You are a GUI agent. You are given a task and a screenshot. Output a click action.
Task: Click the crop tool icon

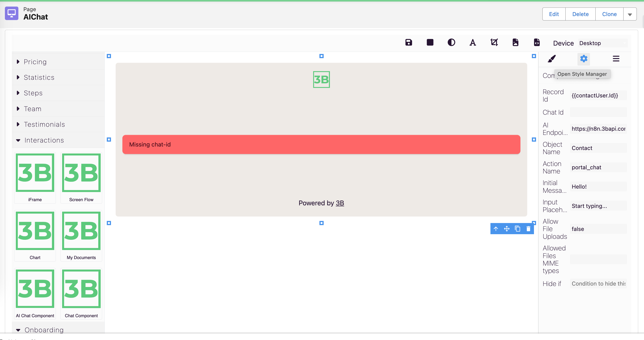pyautogui.click(x=494, y=43)
